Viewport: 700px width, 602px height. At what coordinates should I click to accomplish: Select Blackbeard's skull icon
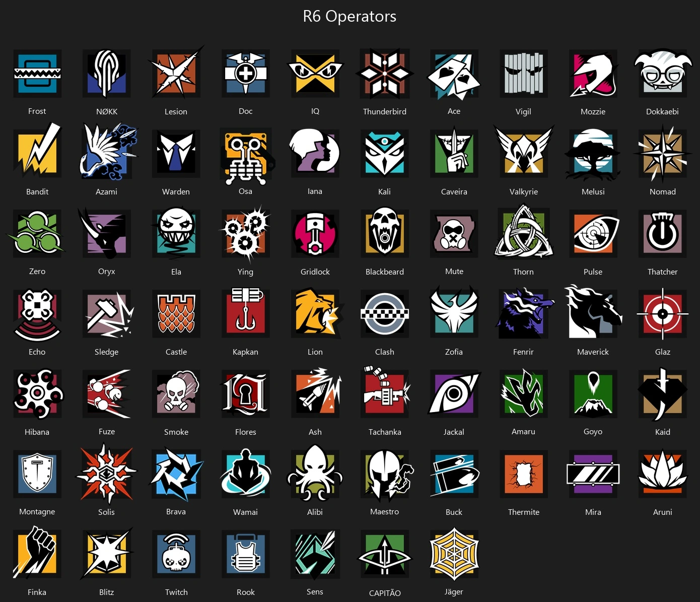pyautogui.click(x=385, y=233)
